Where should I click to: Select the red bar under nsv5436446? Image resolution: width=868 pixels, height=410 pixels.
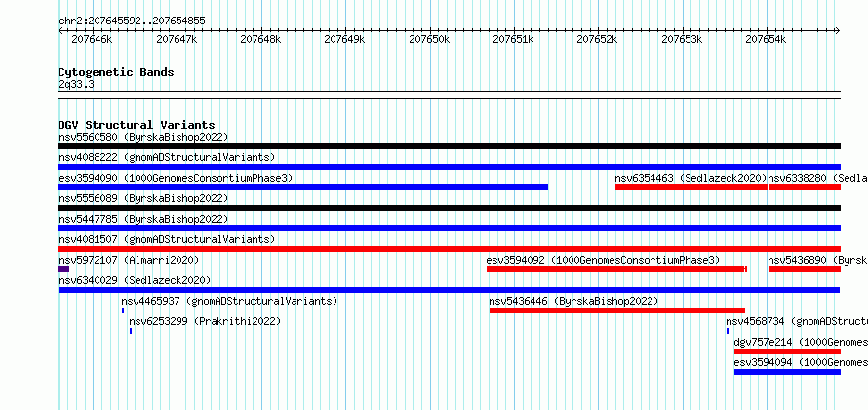(x=617, y=310)
